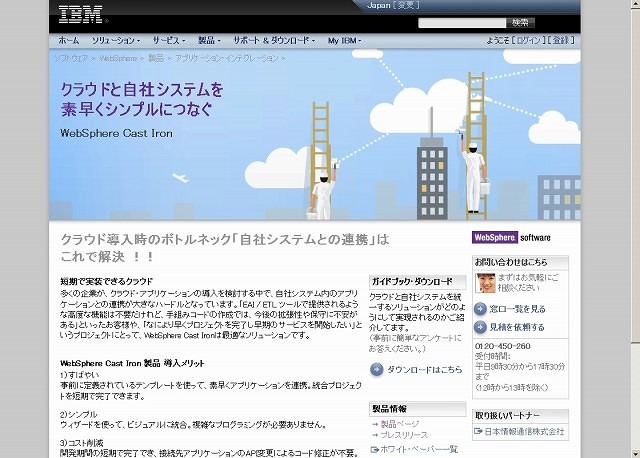The height and width of the screenshot is (458, 640).
Task: Expand the サービス dropdown menu
Action: (168, 41)
